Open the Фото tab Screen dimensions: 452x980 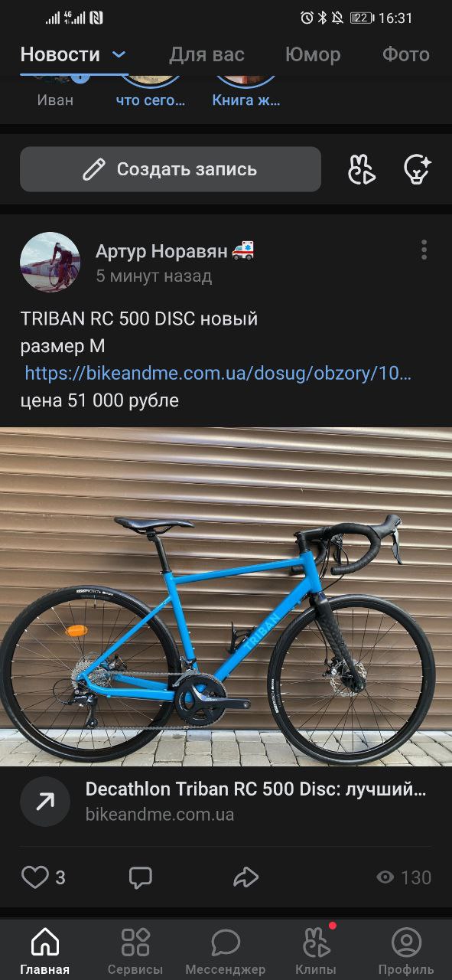click(406, 54)
